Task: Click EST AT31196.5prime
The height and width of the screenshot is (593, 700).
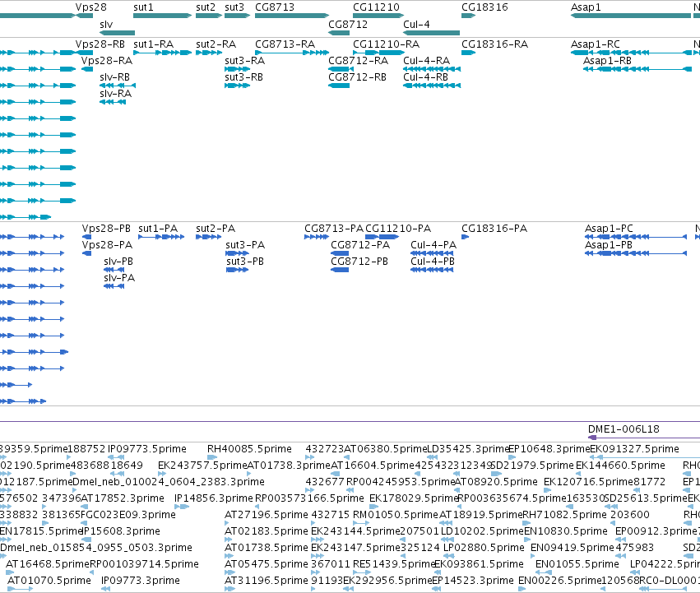Action: 267,581
